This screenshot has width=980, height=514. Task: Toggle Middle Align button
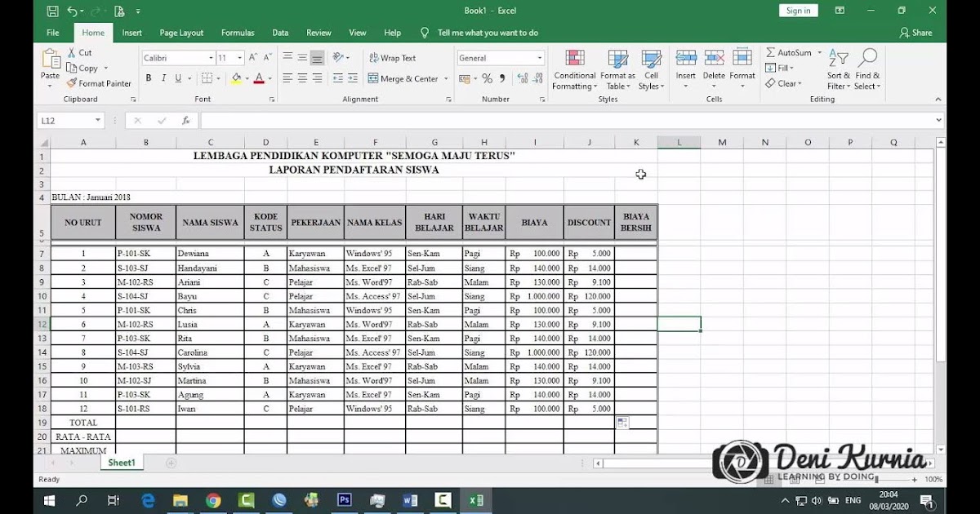[x=302, y=58]
